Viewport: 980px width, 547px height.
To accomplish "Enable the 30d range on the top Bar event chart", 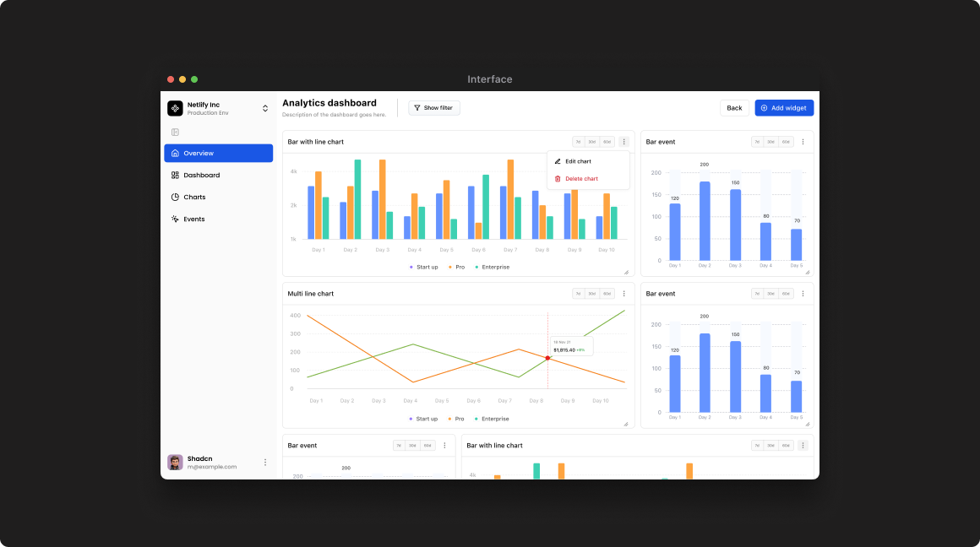I will pos(772,142).
